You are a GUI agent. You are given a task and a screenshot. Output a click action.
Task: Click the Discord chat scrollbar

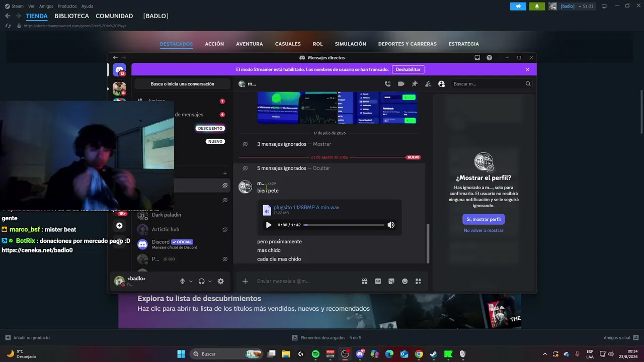[x=428, y=243]
